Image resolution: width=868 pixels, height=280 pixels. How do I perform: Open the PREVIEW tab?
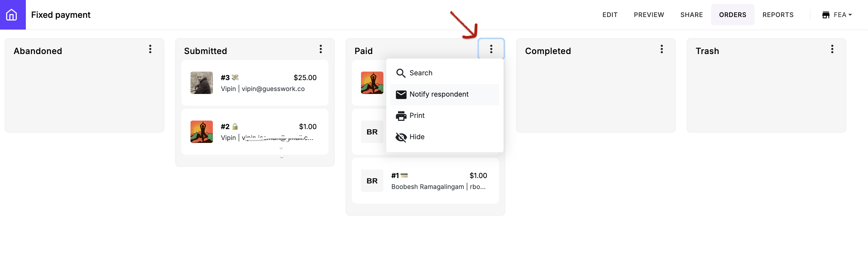[x=649, y=15]
